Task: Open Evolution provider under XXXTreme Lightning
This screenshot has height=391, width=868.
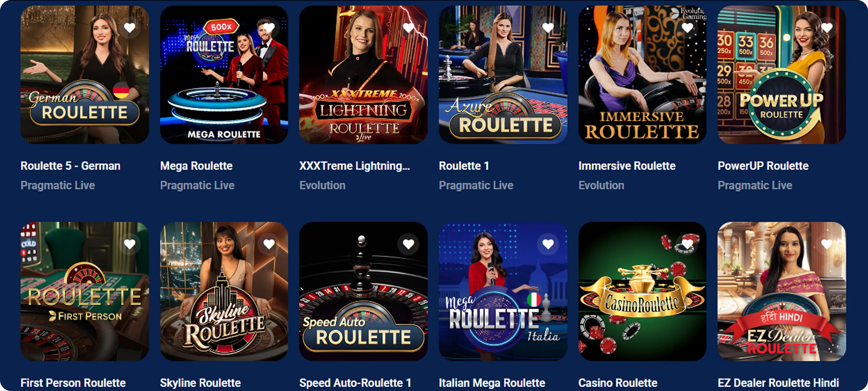Action: click(x=322, y=185)
